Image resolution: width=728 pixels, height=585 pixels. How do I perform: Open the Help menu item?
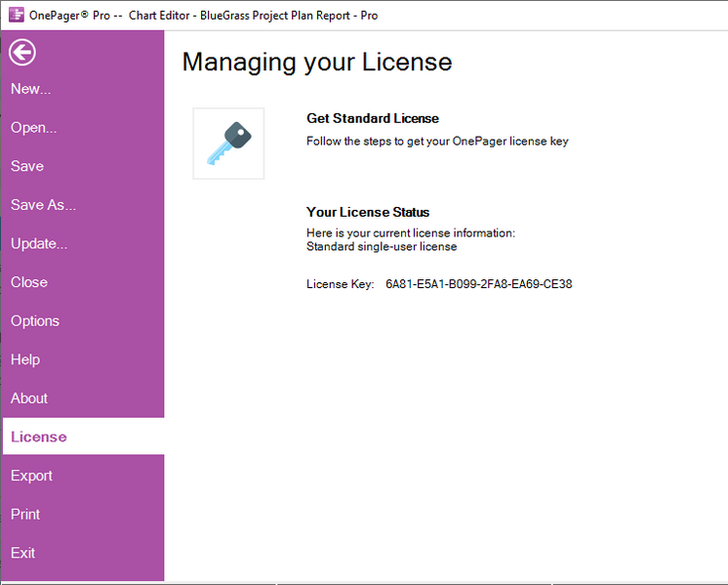pos(25,359)
